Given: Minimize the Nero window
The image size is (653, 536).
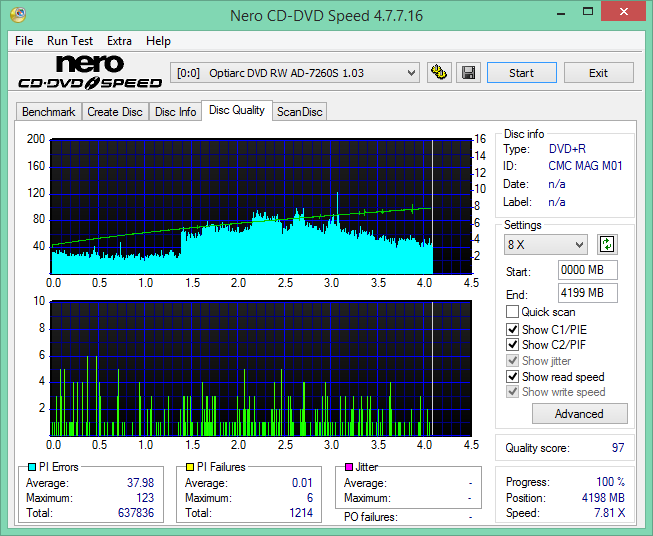Looking at the screenshot, I should [561, 12].
